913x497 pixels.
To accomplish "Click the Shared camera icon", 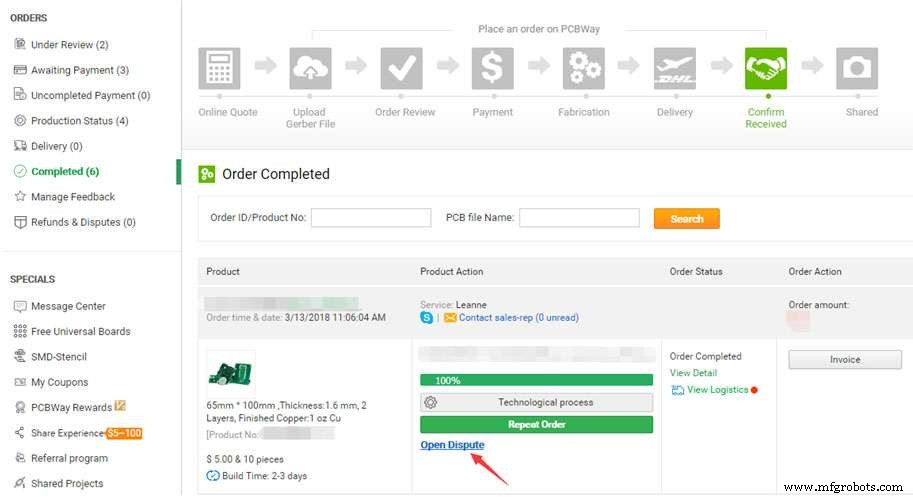I will click(857, 68).
